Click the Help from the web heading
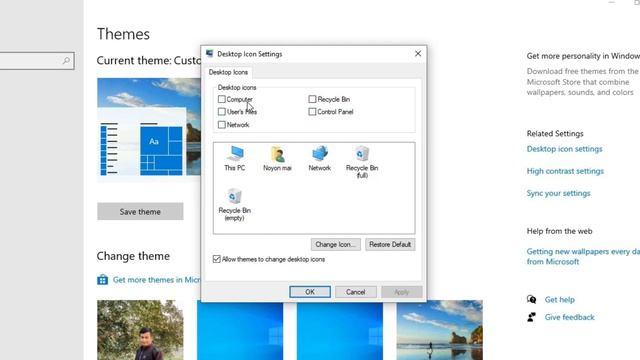The width and height of the screenshot is (640, 360). [x=559, y=231]
